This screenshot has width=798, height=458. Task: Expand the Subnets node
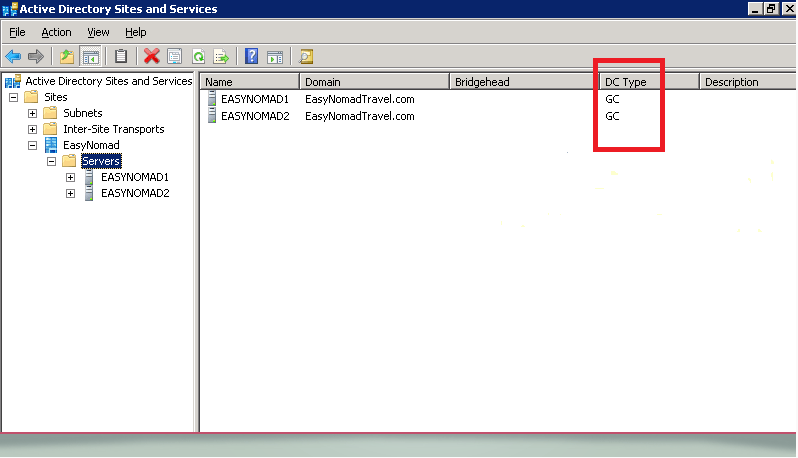[x=33, y=113]
